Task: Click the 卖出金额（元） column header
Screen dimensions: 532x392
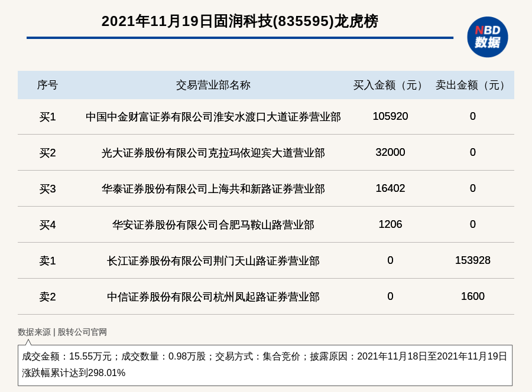Action: [x=473, y=85]
